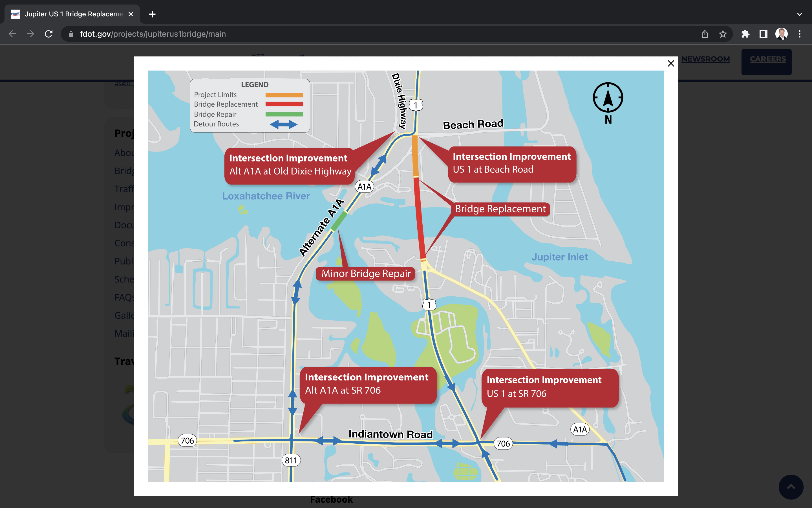Expand the tab search chevron

click(800, 14)
